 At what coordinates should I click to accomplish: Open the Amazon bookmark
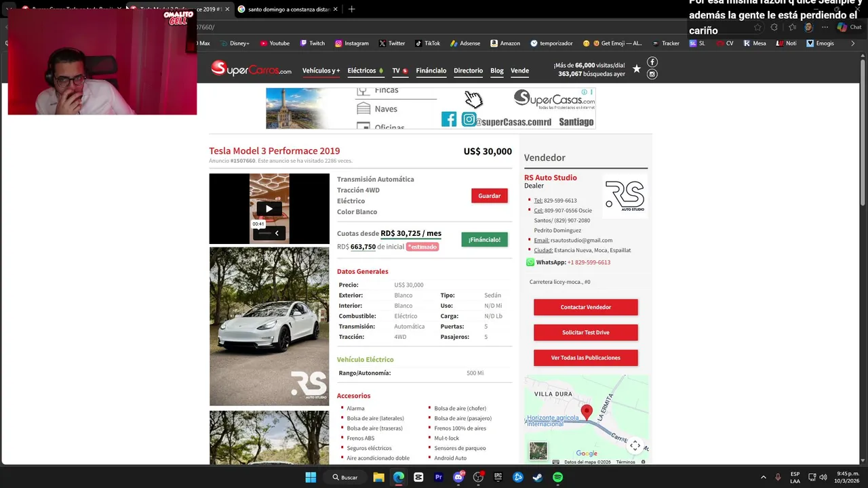505,43
